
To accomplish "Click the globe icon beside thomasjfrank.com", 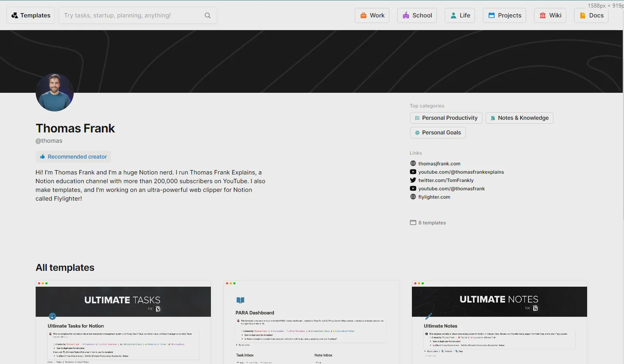I will [413, 163].
